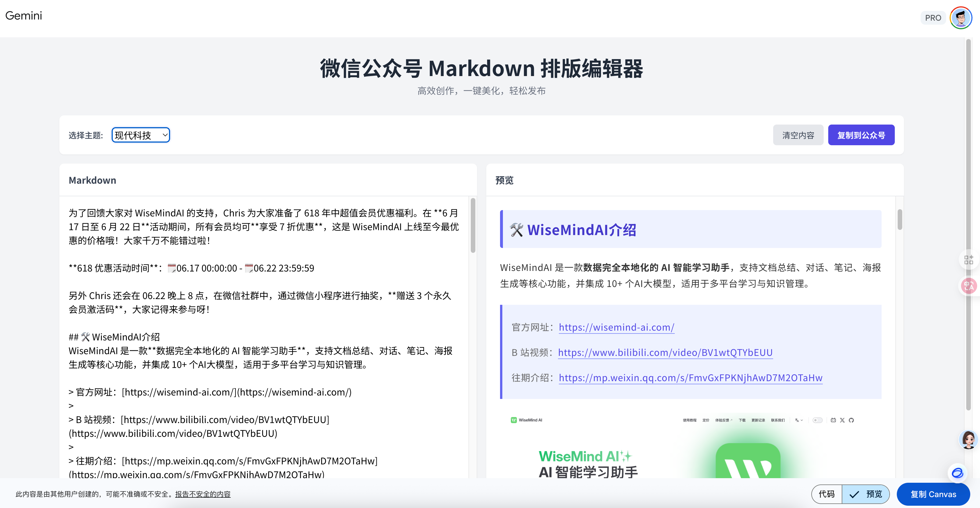Open the user profile avatar menu
Viewport: 980px width, 508px height.
pyautogui.click(x=960, y=18)
